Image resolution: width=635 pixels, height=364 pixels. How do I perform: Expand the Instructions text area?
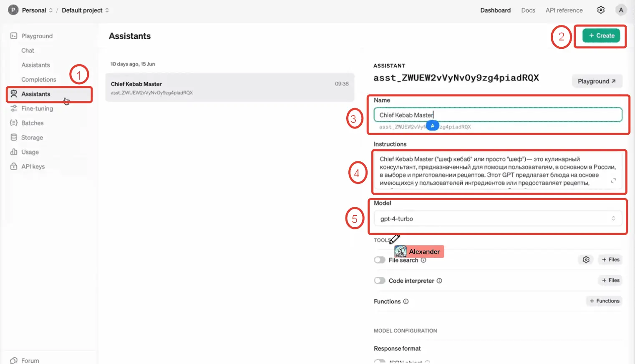tap(613, 181)
